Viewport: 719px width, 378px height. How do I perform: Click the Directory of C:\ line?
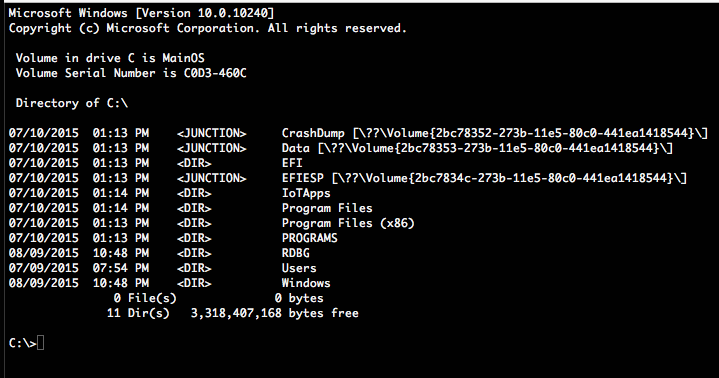click(x=72, y=103)
